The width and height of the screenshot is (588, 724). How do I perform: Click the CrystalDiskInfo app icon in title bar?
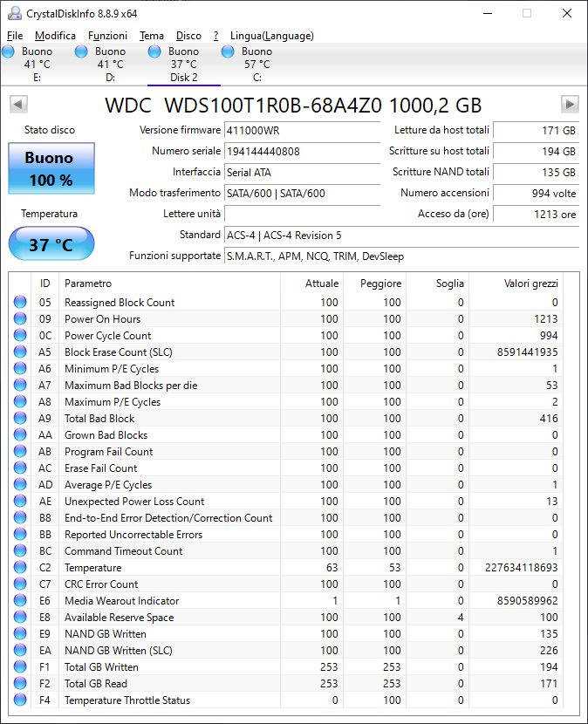15,13
